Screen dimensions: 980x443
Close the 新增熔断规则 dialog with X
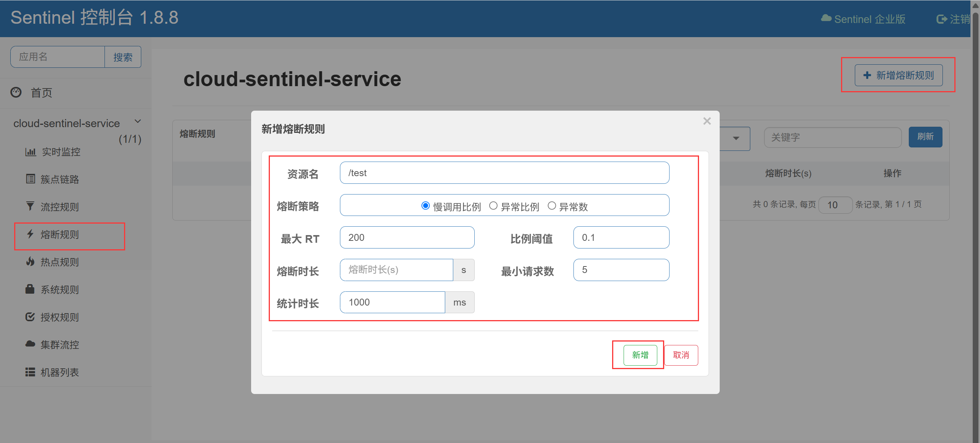707,121
